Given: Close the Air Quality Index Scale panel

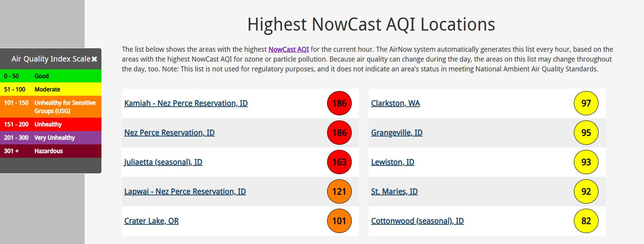Looking at the screenshot, I should tap(94, 59).
